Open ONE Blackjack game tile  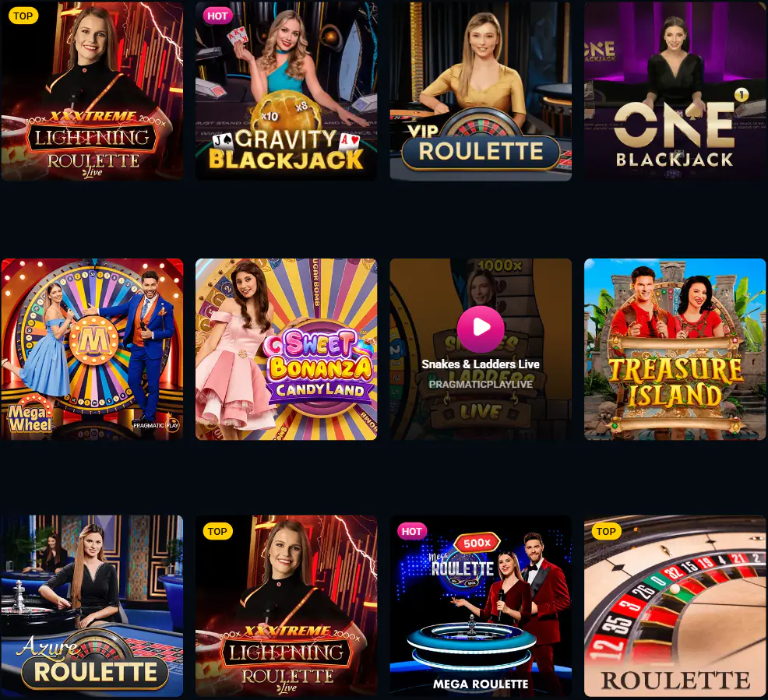(x=675, y=90)
